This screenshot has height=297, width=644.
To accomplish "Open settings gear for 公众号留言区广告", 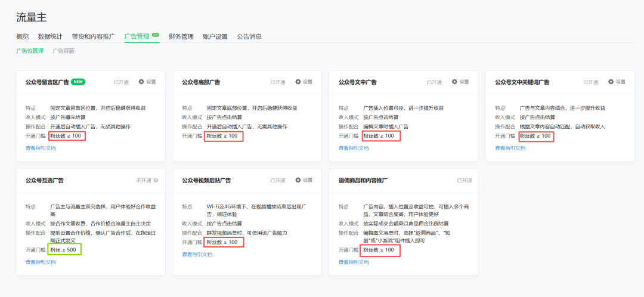I will [x=141, y=82].
